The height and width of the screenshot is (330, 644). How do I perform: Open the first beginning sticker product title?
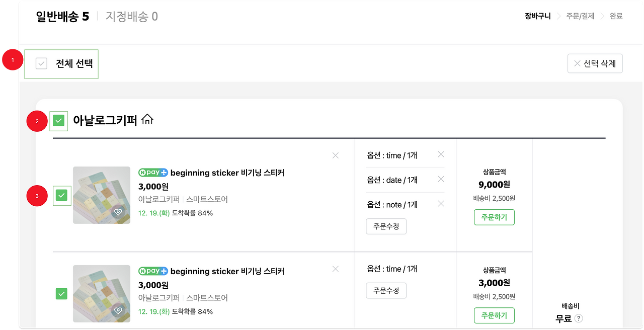[227, 173]
